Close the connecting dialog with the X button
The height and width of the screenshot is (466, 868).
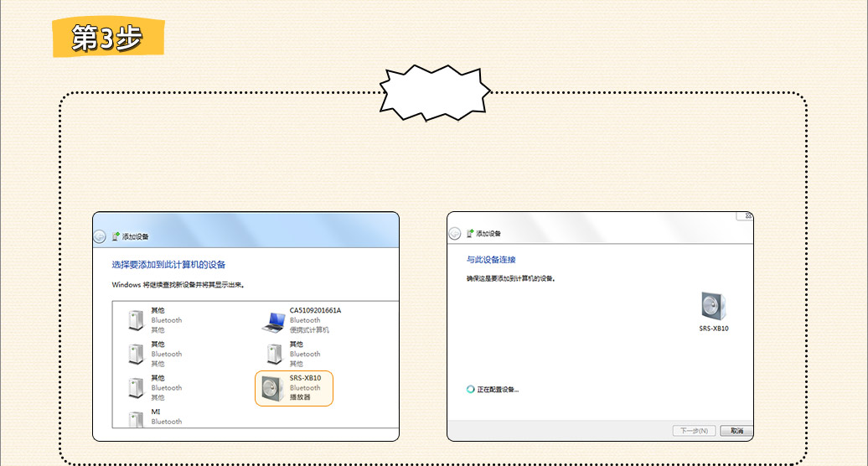[743, 215]
